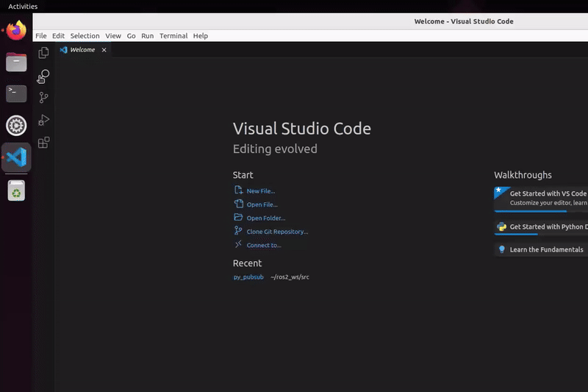Click the Visual Studio Code dock icon
Image resolution: width=588 pixels, height=392 pixels.
pos(16,157)
